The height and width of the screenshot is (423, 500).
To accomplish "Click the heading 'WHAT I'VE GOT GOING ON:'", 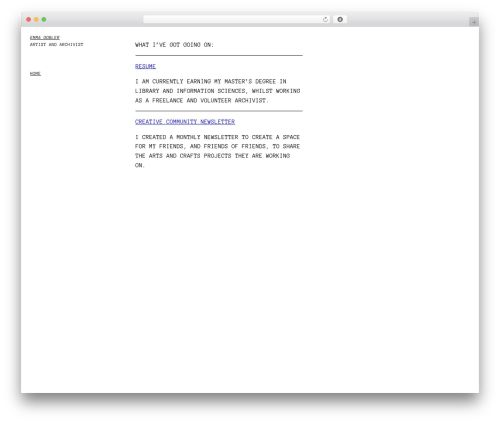I will click(x=174, y=45).
